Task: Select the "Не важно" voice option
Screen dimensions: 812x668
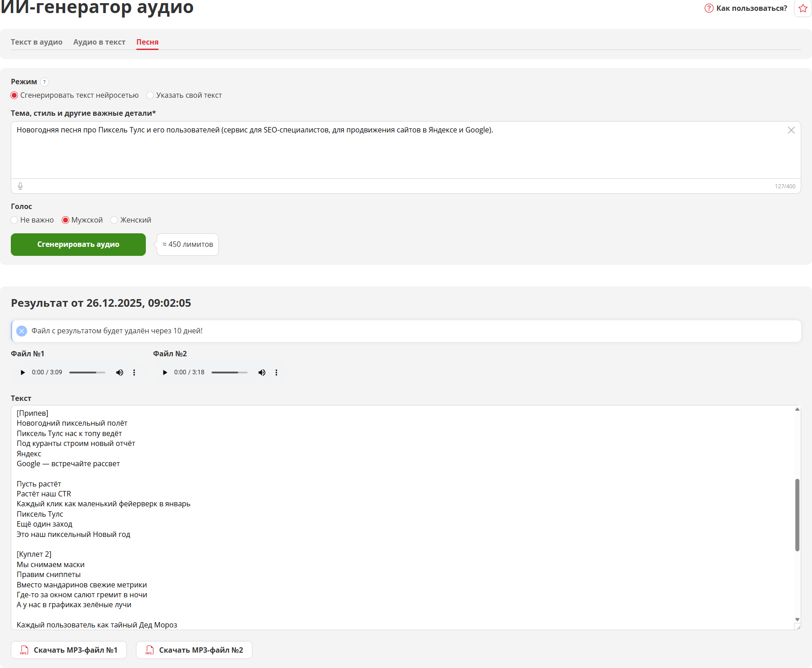Action: point(14,220)
